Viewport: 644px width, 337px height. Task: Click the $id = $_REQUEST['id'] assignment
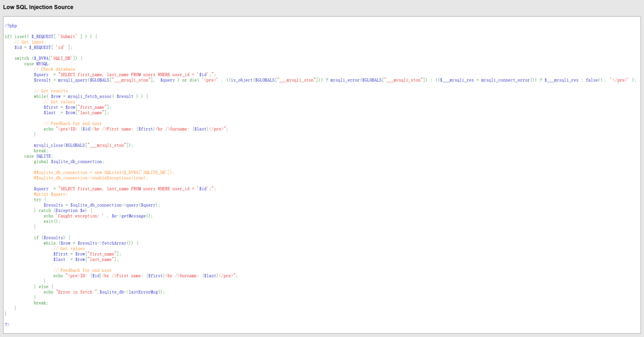tap(43, 47)
